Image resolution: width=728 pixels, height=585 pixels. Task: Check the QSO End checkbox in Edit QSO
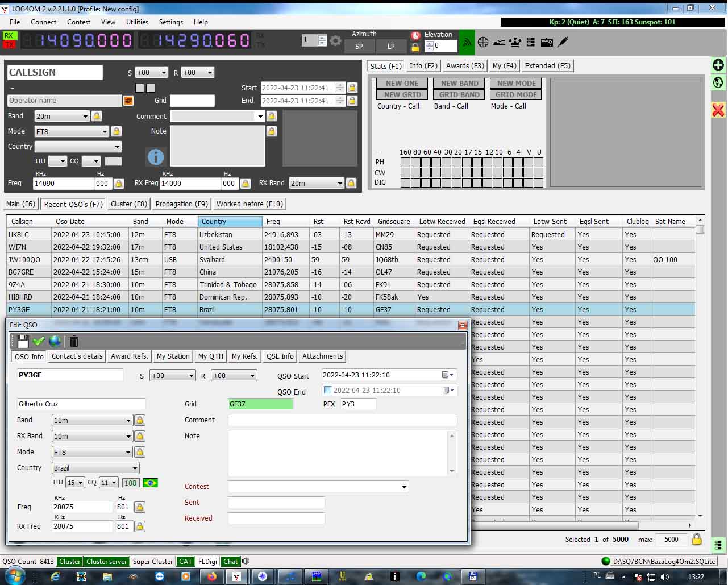327,390
